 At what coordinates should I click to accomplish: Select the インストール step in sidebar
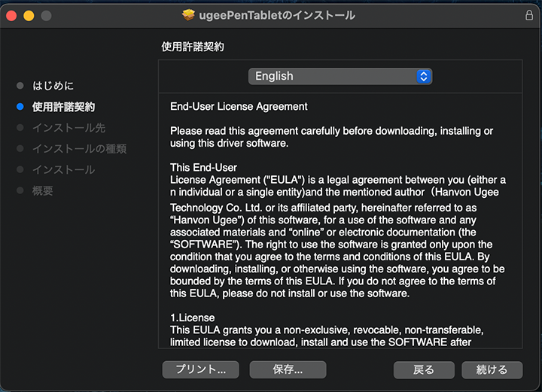click(63, 170)
